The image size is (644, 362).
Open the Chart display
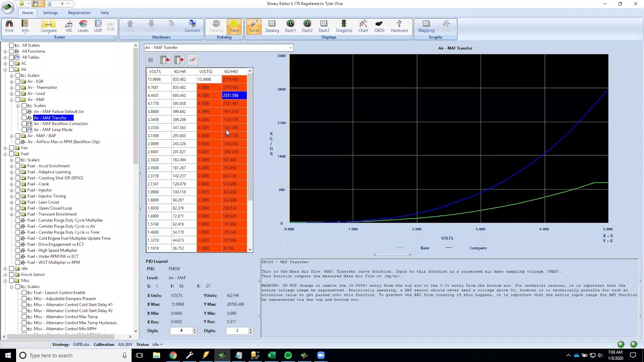pyautogui.click(x=363, y=26)
